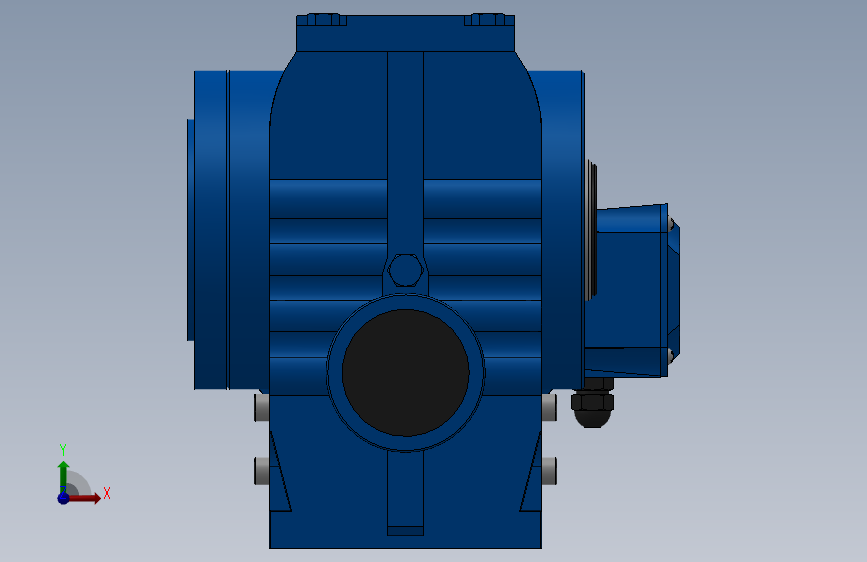This screenshot has height=562, width=867.
Task: Select the black cable gland under terminal box
Action: [592, 404]
